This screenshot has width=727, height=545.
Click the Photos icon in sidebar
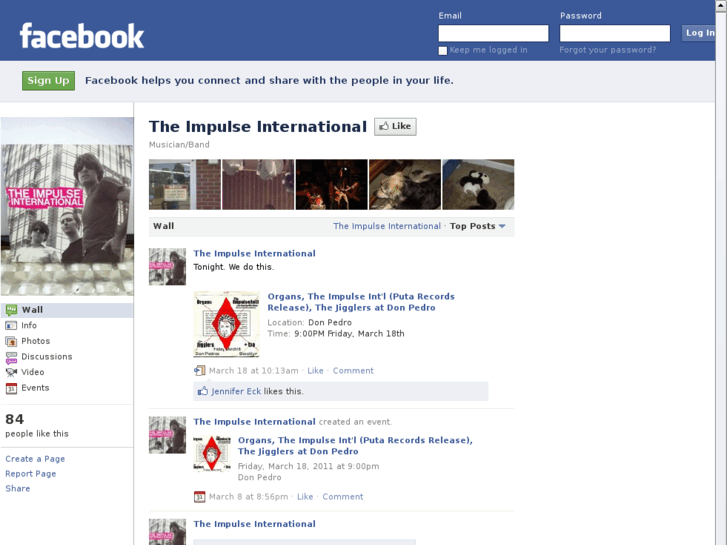11,341
